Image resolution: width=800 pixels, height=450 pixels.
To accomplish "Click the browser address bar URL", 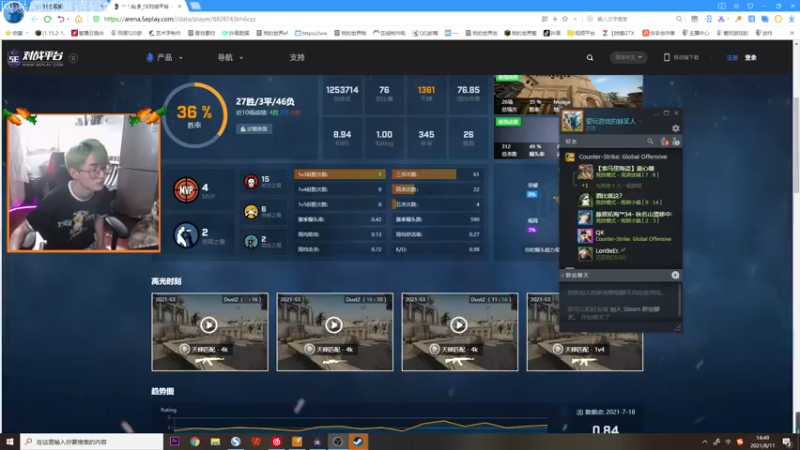I will (180, 19).
